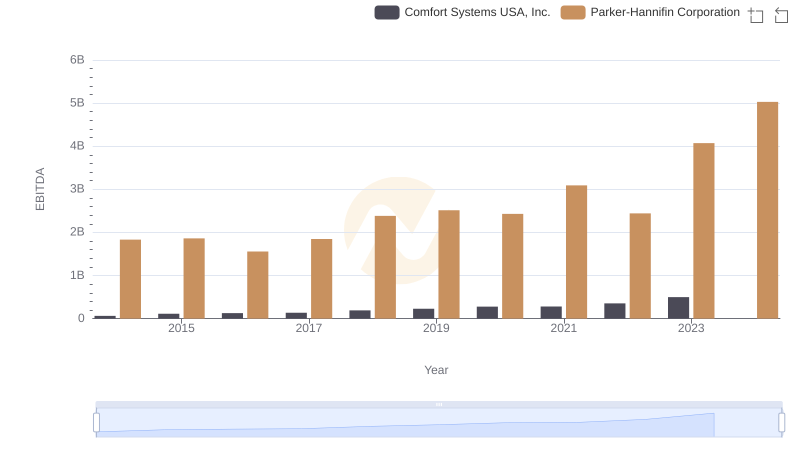Click the Parker-Hannifin bar for 2022
Screen dimensions: 800x461
point(640,266)
